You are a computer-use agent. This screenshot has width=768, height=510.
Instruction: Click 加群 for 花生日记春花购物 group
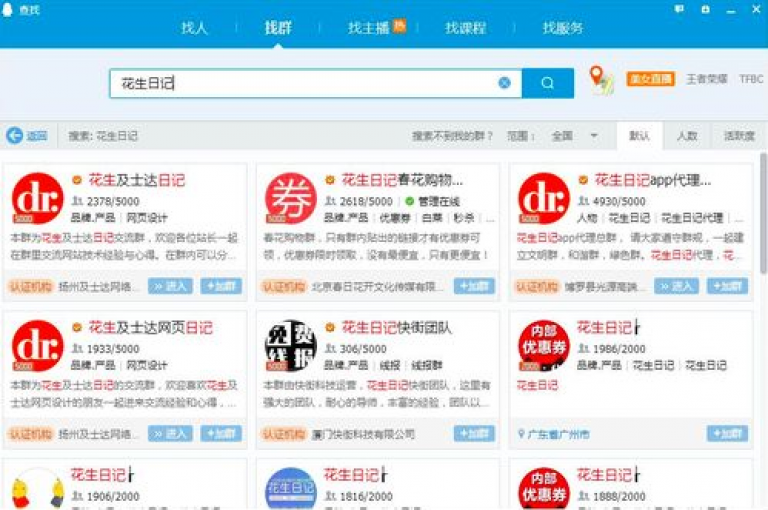[474, 286]
